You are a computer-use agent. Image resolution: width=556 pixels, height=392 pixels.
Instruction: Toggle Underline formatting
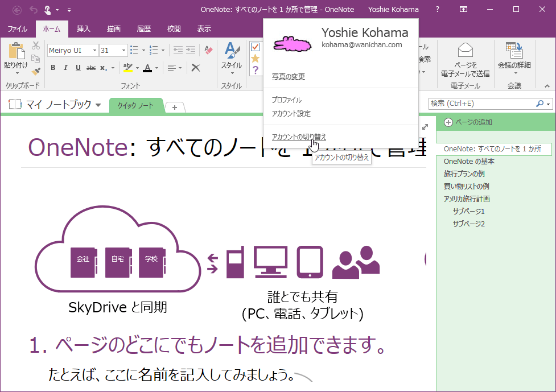pyautogui.click(x=78, y=68)
